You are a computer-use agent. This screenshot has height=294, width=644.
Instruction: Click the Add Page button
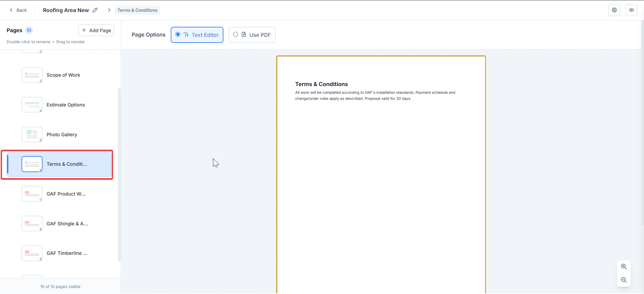96,30
